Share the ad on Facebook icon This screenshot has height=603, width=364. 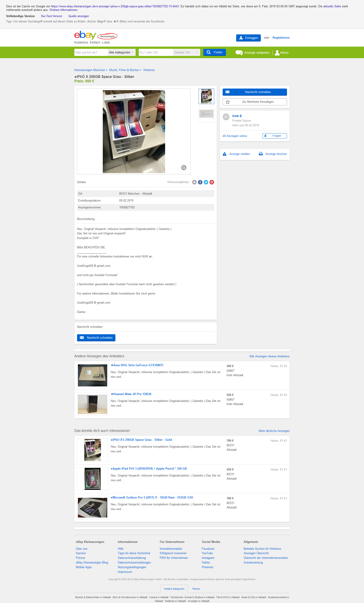[200, 182]
